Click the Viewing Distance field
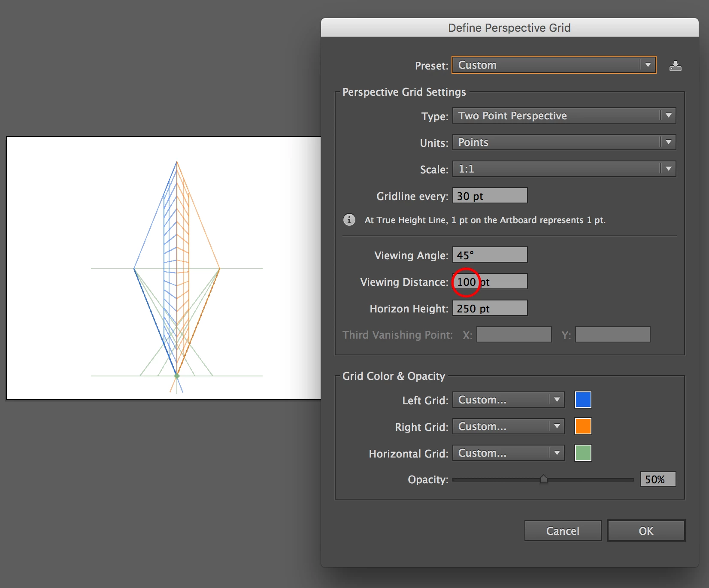The height and width of the screenshot is (588, 709). point(490,282)
